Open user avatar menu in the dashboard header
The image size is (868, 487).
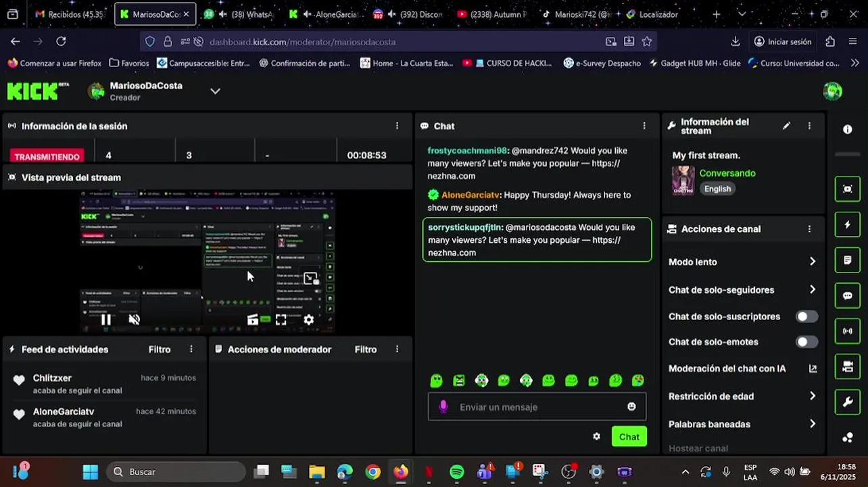pyautogui.click(x=832, y=91)
